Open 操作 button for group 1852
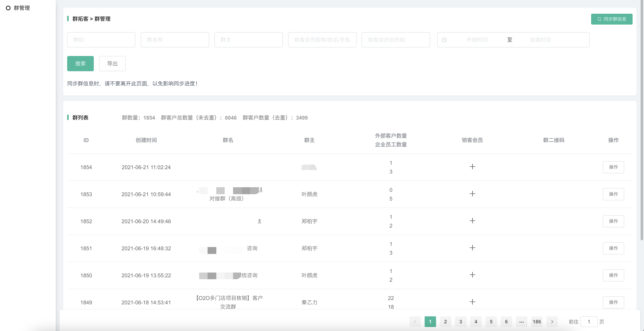Image resolution: width=644 pixels, height=331 pixels. coord(613,221)
